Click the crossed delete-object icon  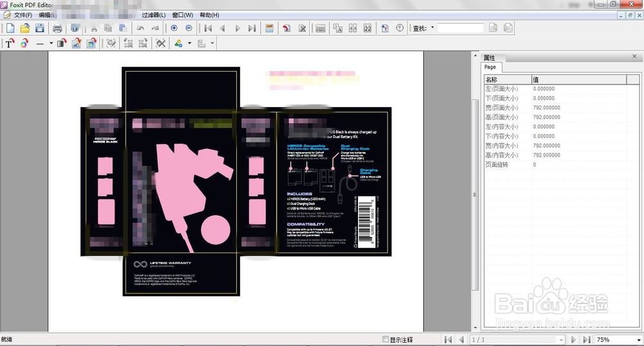160,43
